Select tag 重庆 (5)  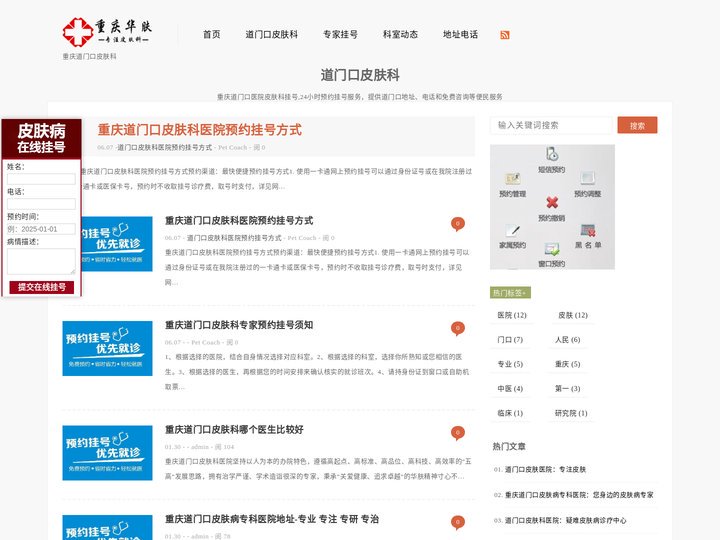pyautogui.click(x=568, y=364)
